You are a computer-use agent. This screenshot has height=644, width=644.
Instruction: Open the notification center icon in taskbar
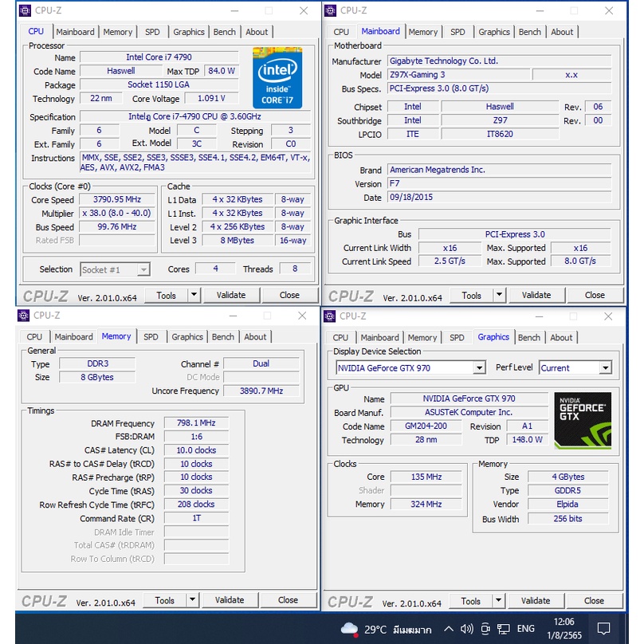pyautogui.click(x=603, y=628)
